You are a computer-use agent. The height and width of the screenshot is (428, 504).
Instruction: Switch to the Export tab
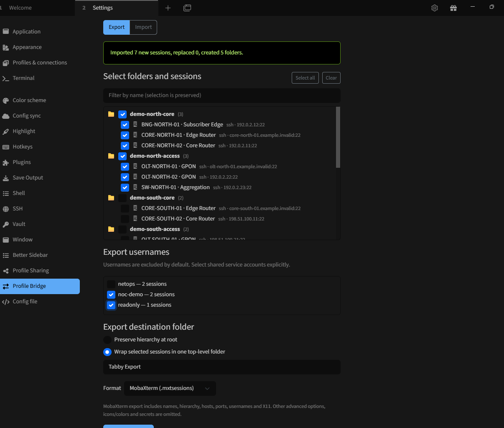point(117,27)
